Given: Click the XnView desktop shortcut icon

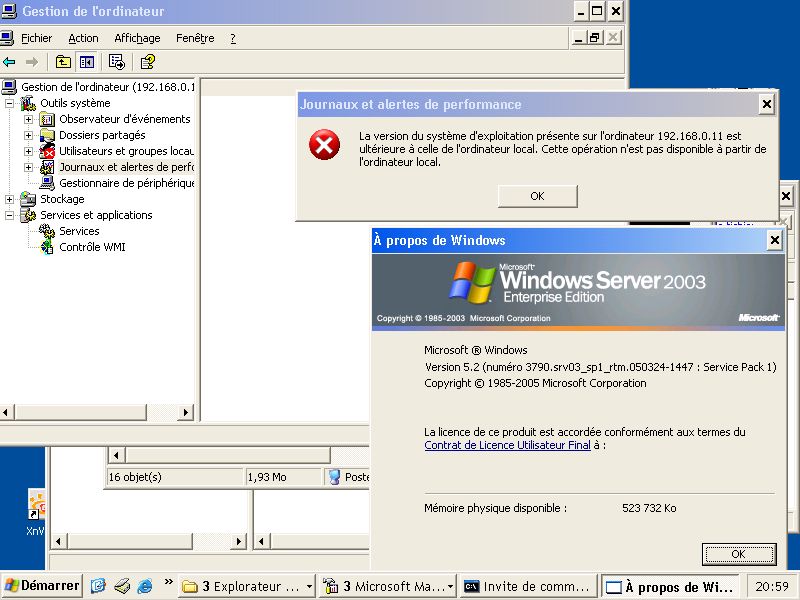Looking at the screenshot, I should tap(37, 505).
